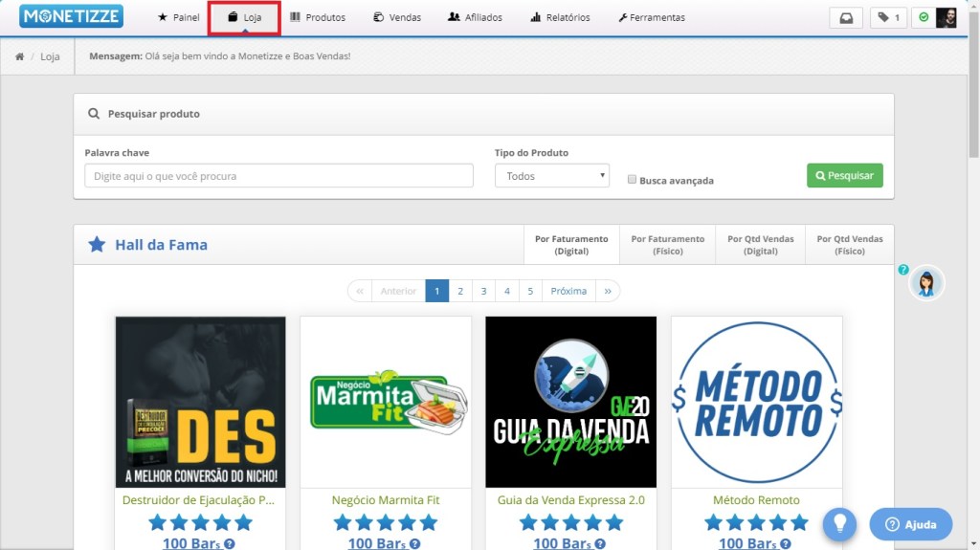Click the lightbulb suggestions button

(839, 523)
